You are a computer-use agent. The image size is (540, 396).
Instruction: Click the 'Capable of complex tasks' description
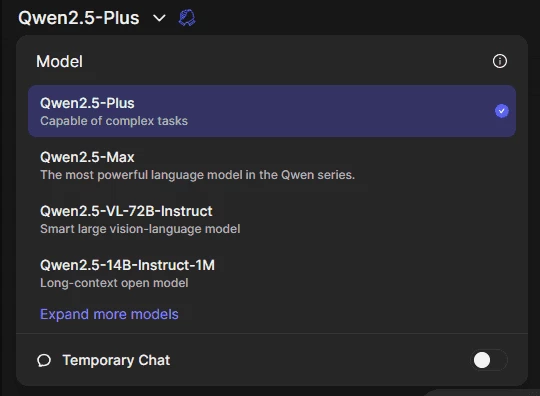(114, 121)
